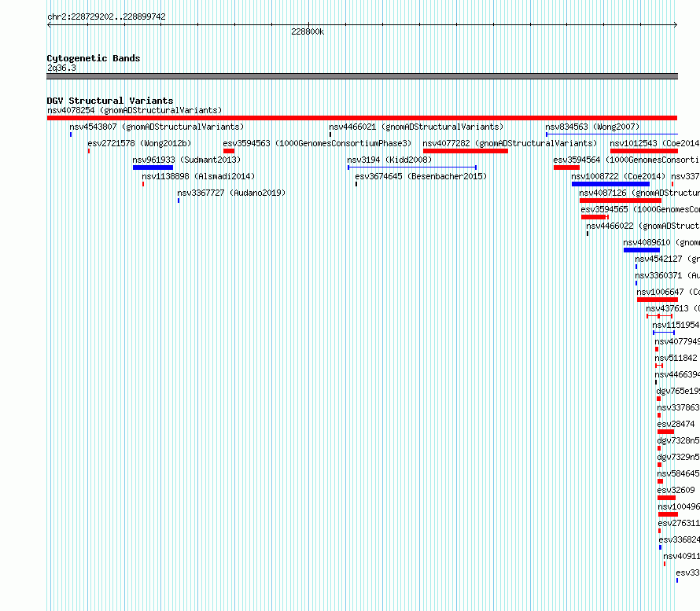Click the nsv3360371 variant label
The width and height of the screenshot is (700, 611).
pyautogui.click(x=667, y=275)
